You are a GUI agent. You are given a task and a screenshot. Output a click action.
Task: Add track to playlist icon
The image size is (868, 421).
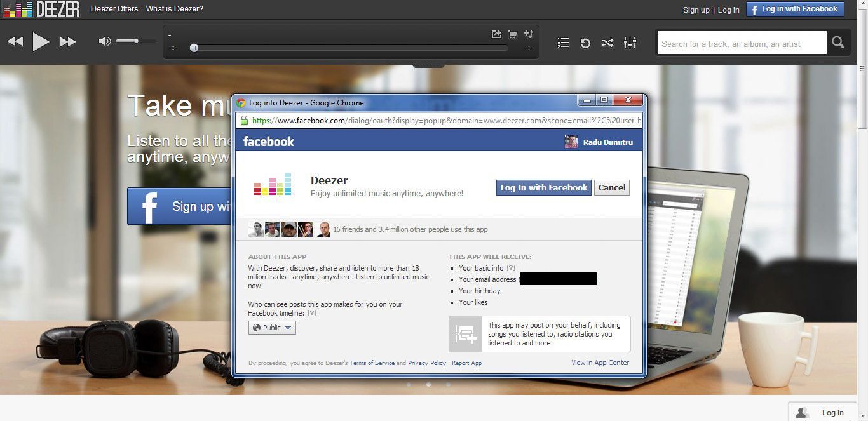529,34
